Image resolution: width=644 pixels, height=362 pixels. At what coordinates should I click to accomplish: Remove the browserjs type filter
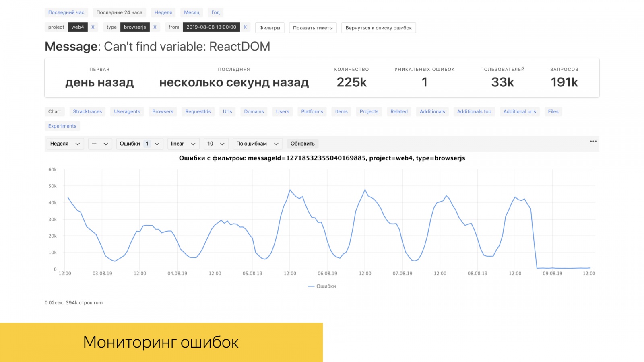coord(155,27)
